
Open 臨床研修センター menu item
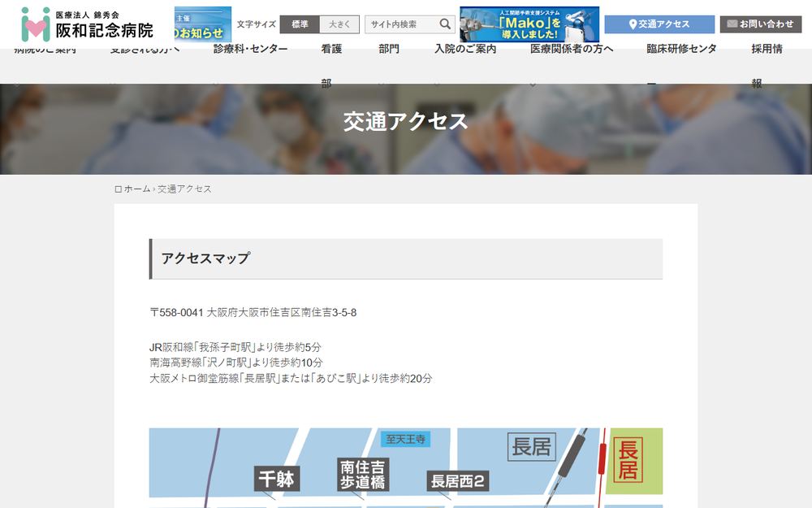[681, 49]
